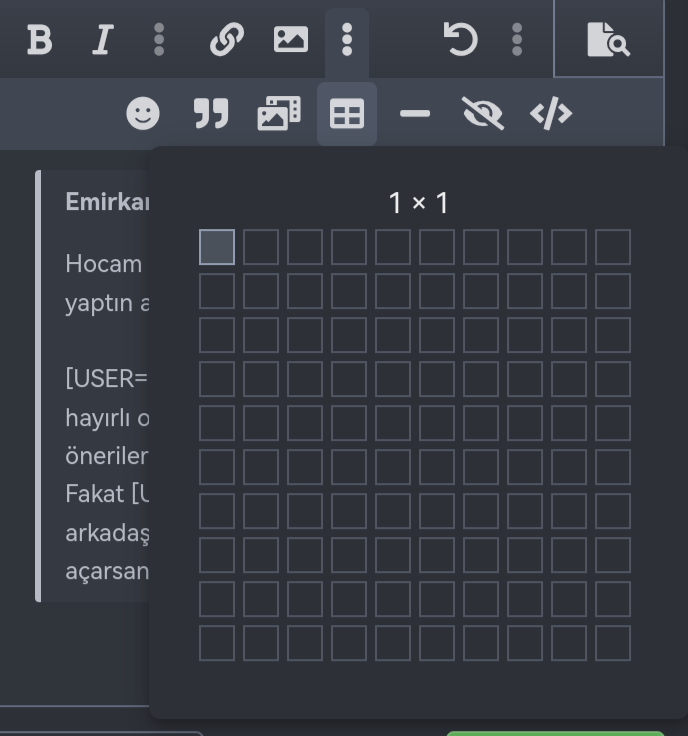Toggle the preview document icon
This screenshot has height=736, width=688.
click(x=608, y=40)
